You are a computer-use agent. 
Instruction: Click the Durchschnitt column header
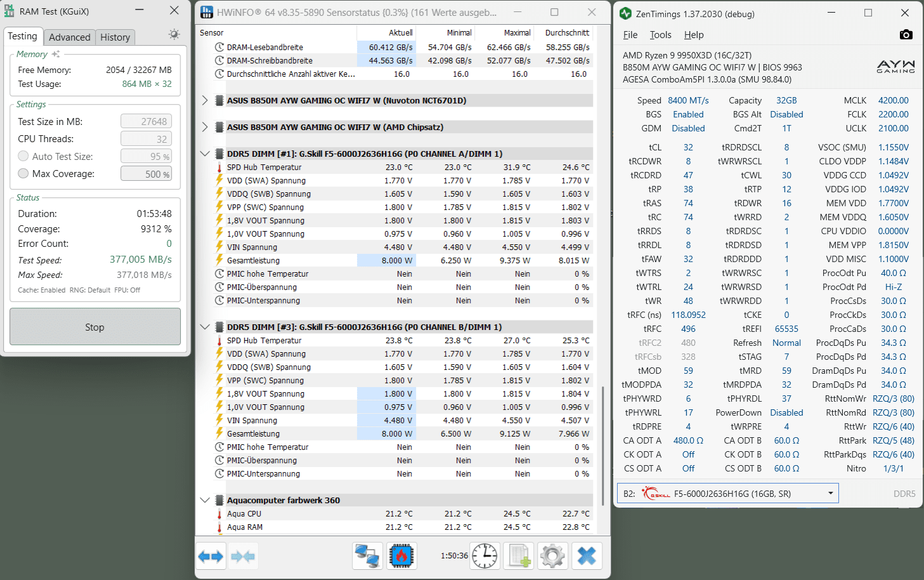coord(564,32)
